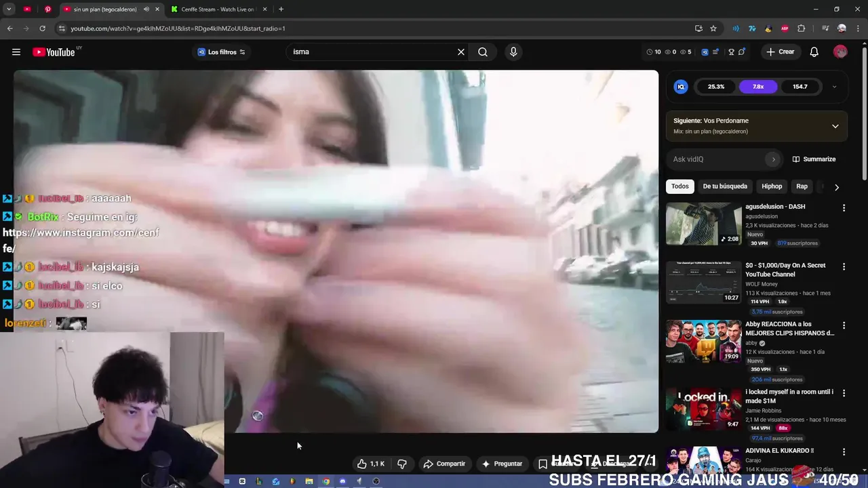View site information icon in address bar
The width and height of the screenshot is (868, 488).
coord(62,28)
